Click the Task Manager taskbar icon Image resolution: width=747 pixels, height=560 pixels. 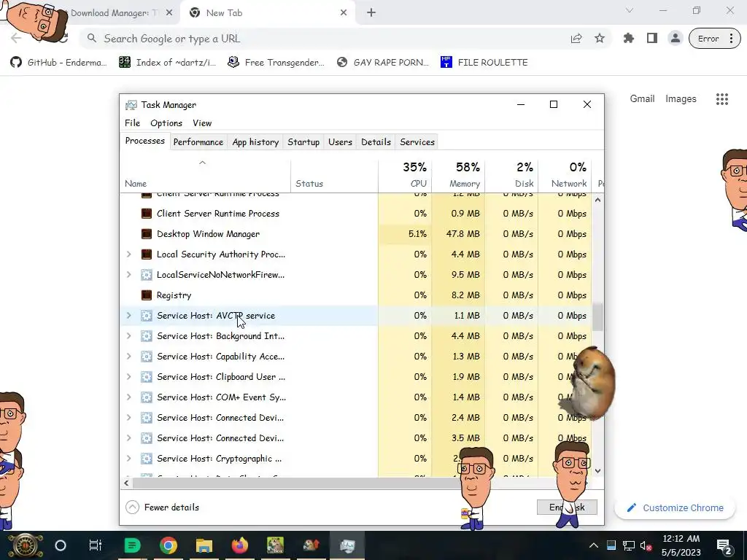tap(347, 545)
